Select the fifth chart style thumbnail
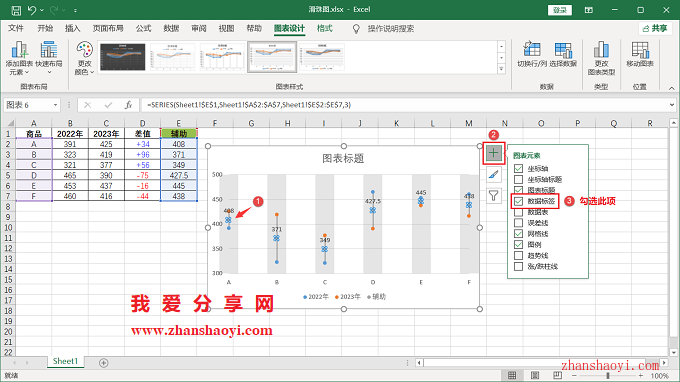The width and height of the screenshot is (680, 382). point(322,57)
